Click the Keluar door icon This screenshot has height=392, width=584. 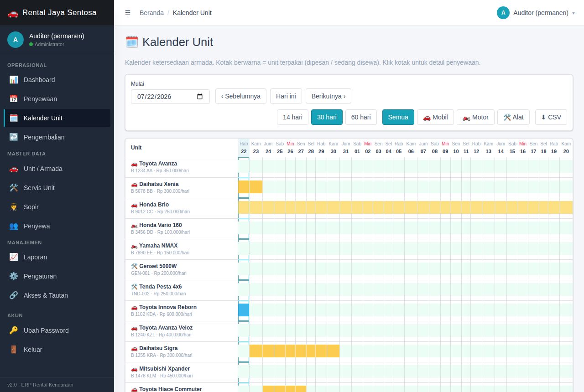click(14, 350)
